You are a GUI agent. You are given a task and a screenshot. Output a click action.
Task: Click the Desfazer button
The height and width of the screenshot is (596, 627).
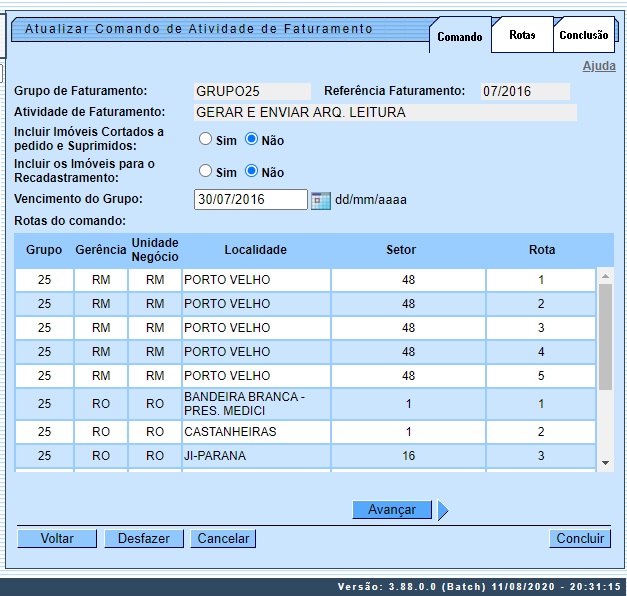[144, 538]
